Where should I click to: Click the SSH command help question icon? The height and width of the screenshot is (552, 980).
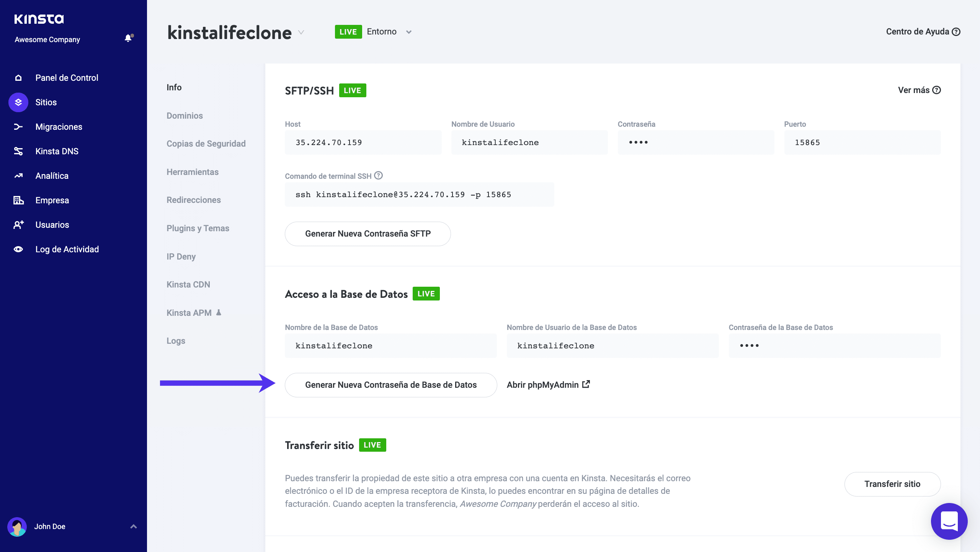[x=378, y=175]
